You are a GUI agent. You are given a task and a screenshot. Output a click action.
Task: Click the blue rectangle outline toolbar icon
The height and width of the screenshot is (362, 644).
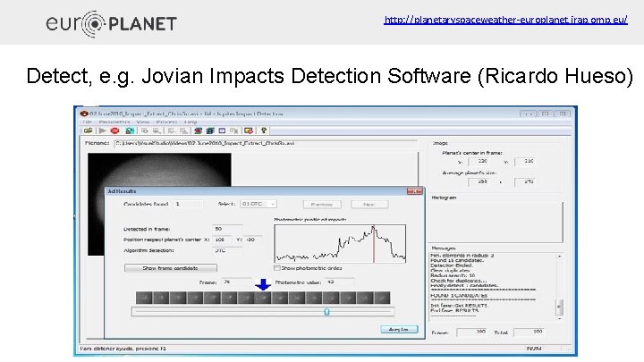pos(222,130)
